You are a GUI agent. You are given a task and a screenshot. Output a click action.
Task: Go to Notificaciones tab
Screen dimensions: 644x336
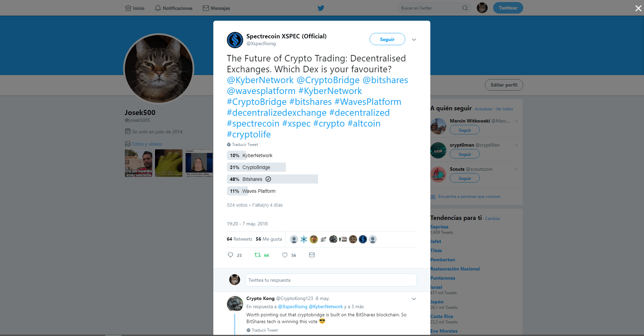tap(174, 8)
